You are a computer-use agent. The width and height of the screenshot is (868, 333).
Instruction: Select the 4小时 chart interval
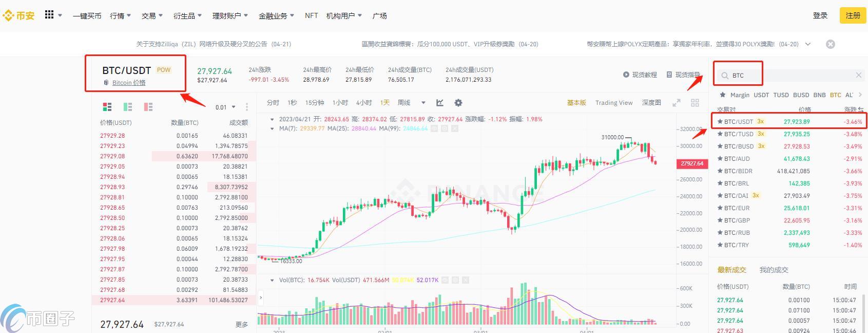tap(364, 103)
